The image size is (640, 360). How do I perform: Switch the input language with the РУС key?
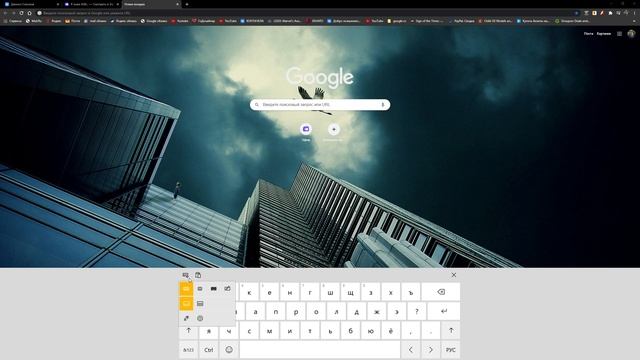pos(451,350)
